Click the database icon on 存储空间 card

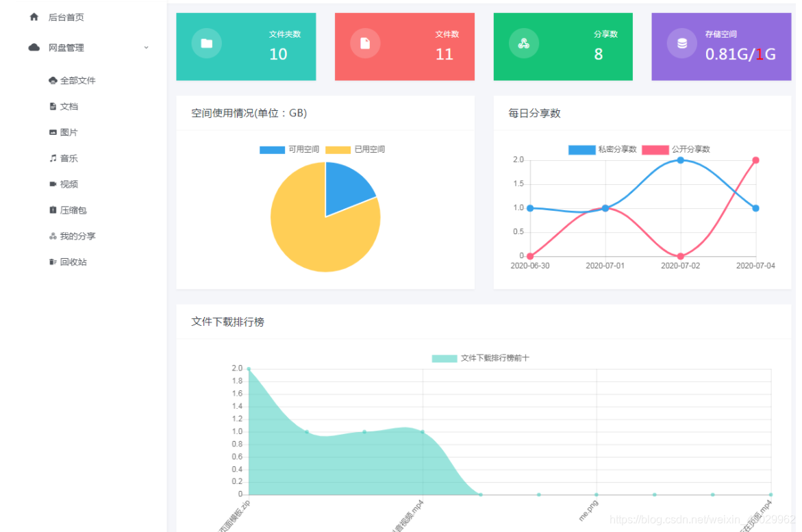681,44
